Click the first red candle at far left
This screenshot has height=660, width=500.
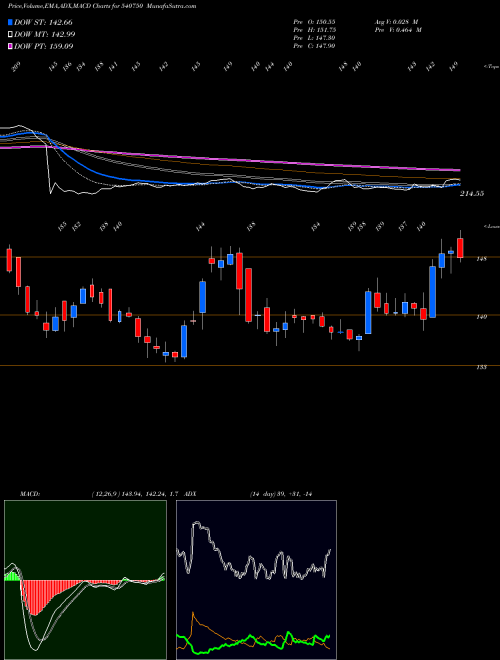click(x=9, y=260)
